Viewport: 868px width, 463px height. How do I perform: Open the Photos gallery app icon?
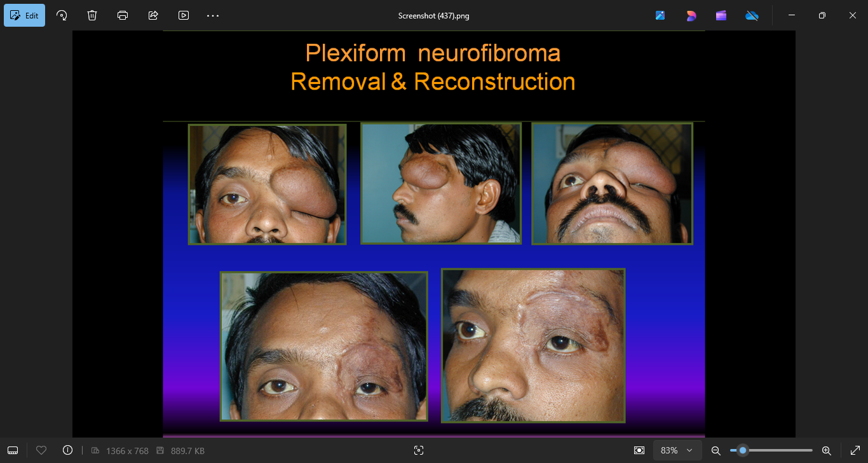tap(660, 15)
